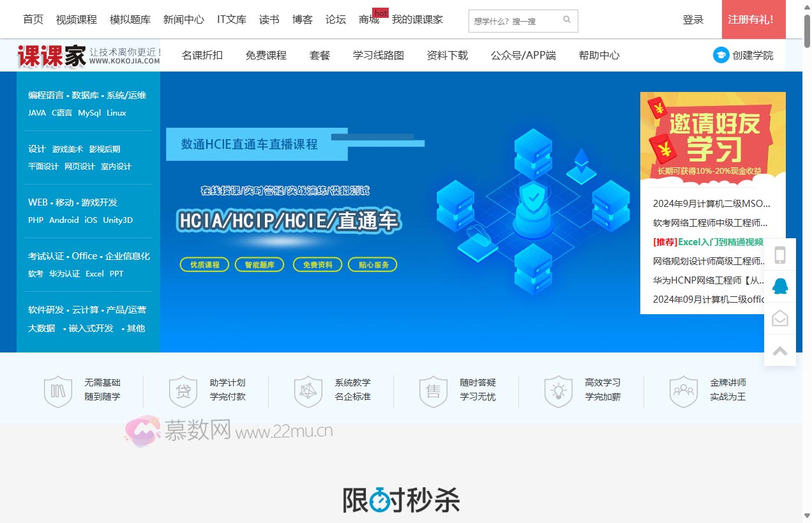Click the back-to-top arrow icon
The width and height of the screenshot is (812, 523).
pos(779,350)
